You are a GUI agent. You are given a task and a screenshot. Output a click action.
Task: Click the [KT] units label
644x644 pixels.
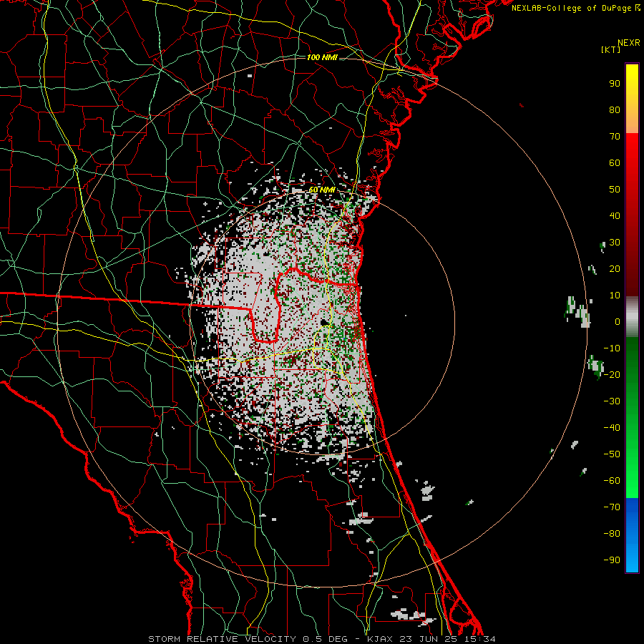click(x=610, y=49)
